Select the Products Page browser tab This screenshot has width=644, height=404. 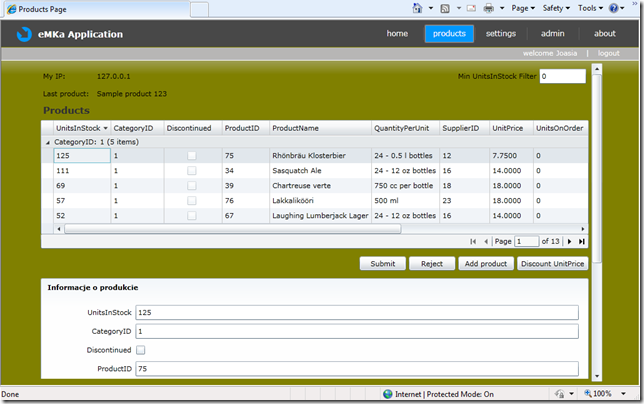coord(97,9)
